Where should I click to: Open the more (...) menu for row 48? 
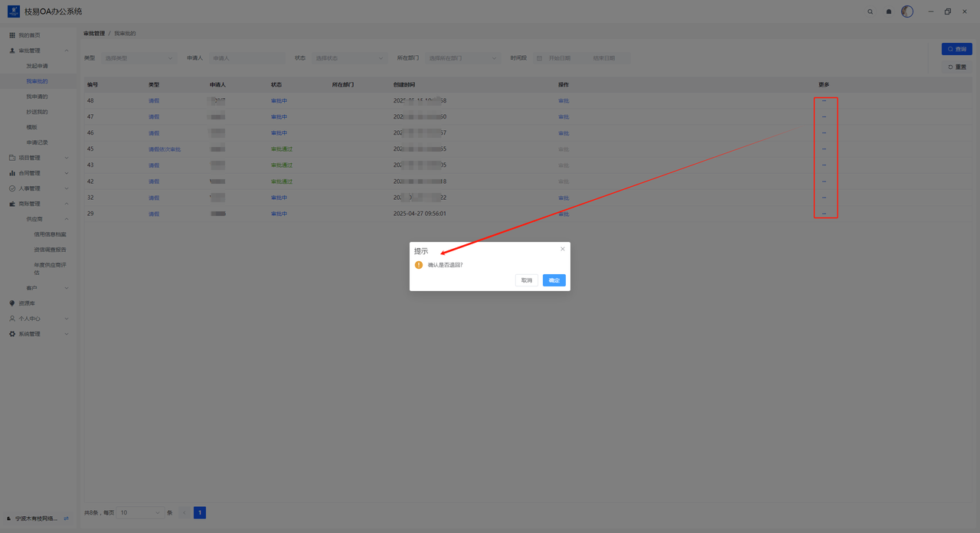pyautogui.click(x=824, y=101)
